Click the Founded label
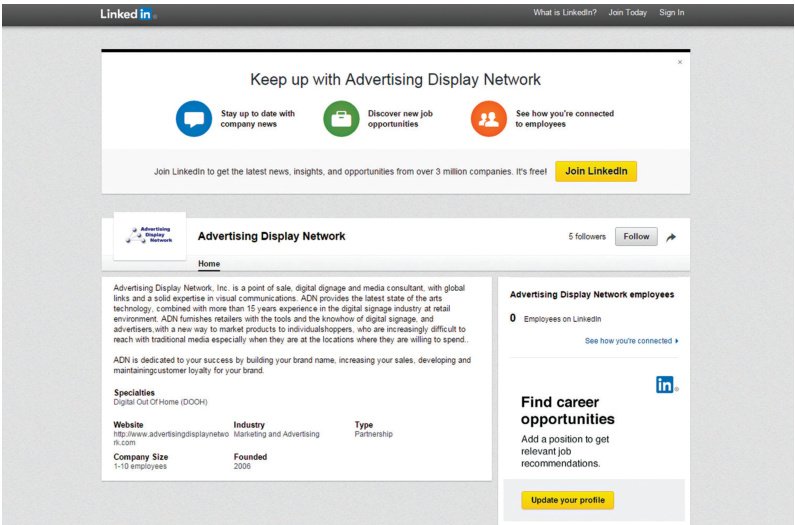This screenshot has height=525, width=795. (250, 457)
